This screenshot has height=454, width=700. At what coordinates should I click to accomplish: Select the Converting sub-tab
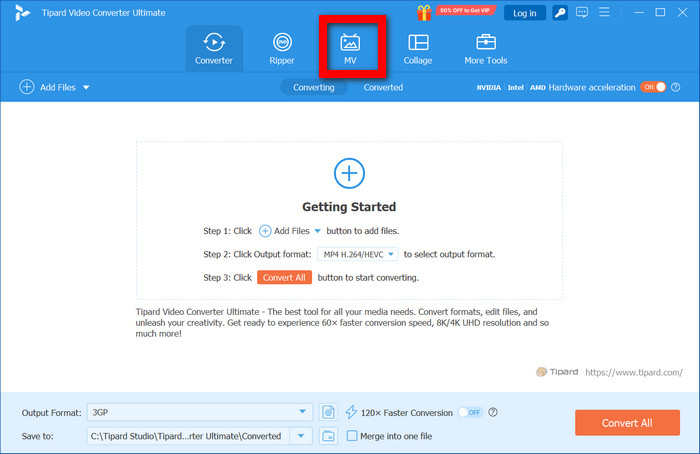tap(313, 87)
